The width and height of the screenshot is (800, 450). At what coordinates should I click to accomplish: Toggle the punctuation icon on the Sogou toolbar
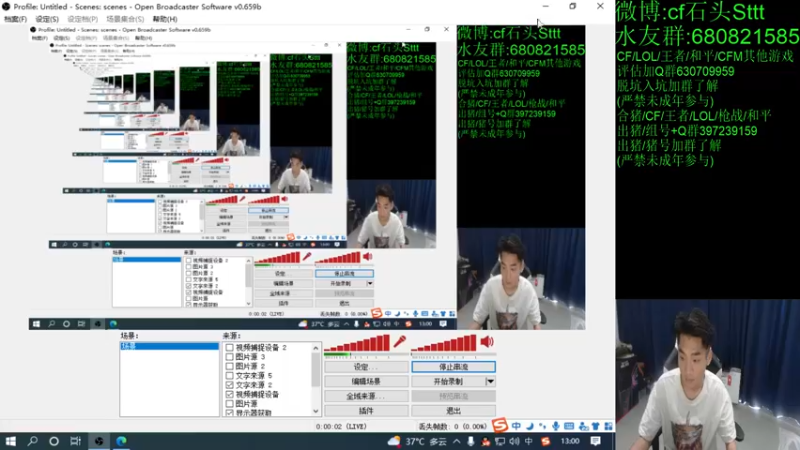click(x=542, y=426)
